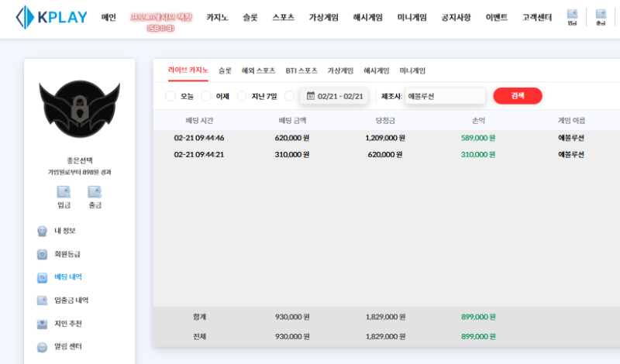Viewport: 620px width, 364px height.
Task: Select the 오늘 radio button
Action: pos(170,96)
